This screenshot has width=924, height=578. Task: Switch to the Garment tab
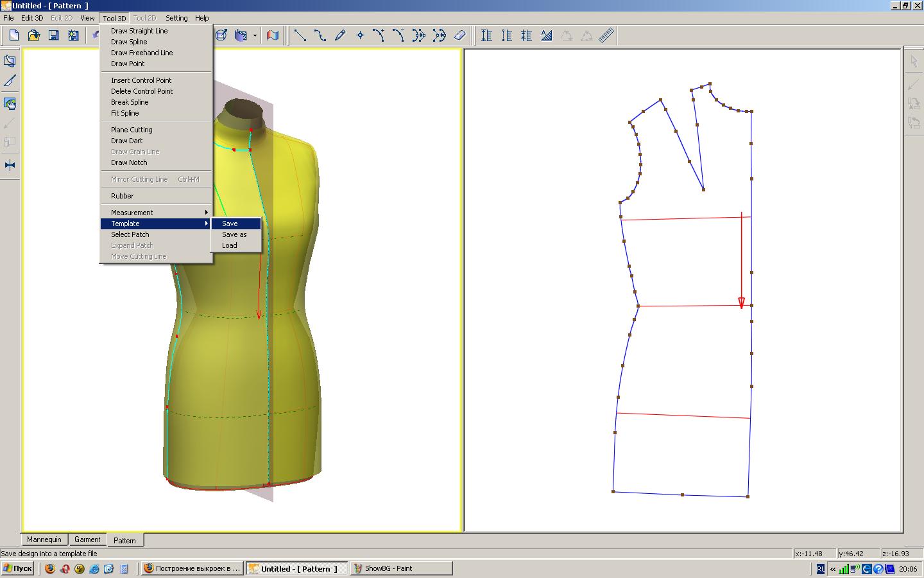point(87,539)
